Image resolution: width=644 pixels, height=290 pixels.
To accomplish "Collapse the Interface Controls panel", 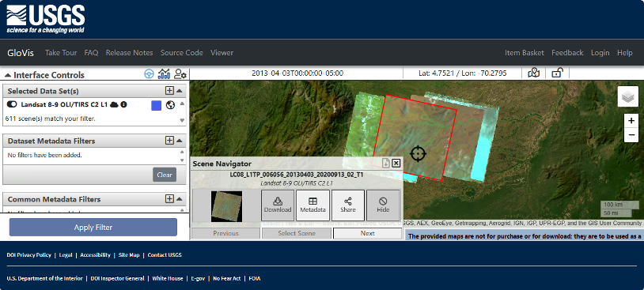I will tap(7, 75).
